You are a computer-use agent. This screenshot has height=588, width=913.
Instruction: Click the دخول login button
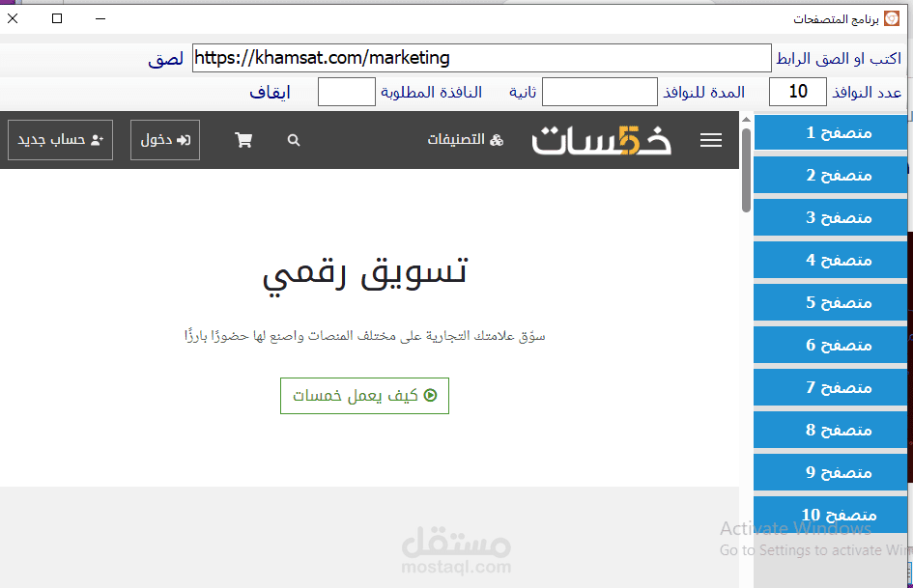[165, 140]
